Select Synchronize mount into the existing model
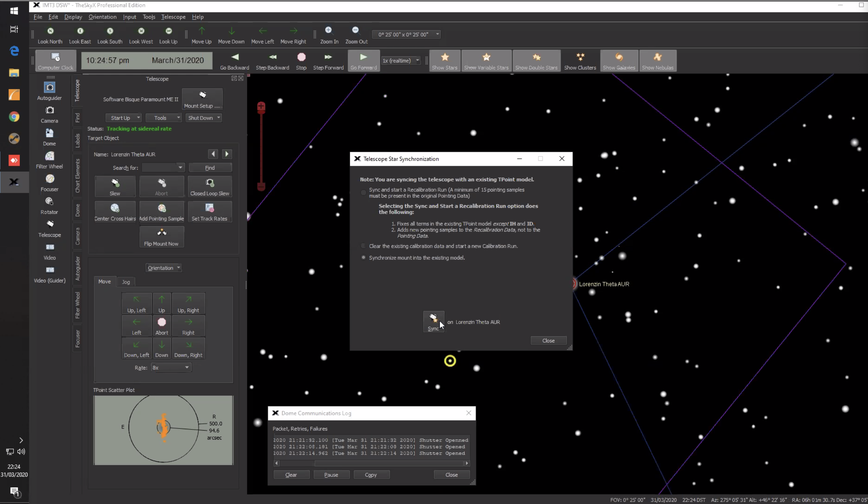This screenshot has width=868, height=504. tap(364, 257)
